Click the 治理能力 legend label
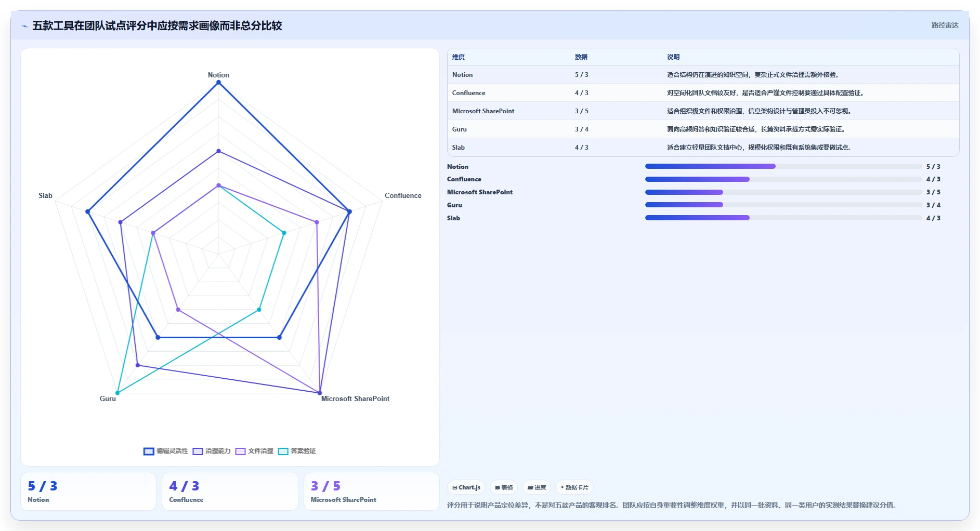This screenshot has width=980, height=531. coord(218,451)
